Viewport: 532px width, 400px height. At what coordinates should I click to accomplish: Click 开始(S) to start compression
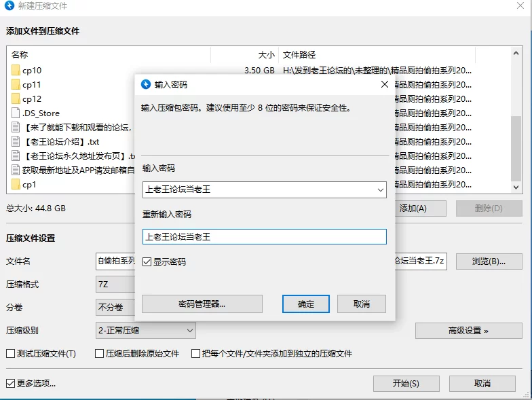[x=406, y=383]
